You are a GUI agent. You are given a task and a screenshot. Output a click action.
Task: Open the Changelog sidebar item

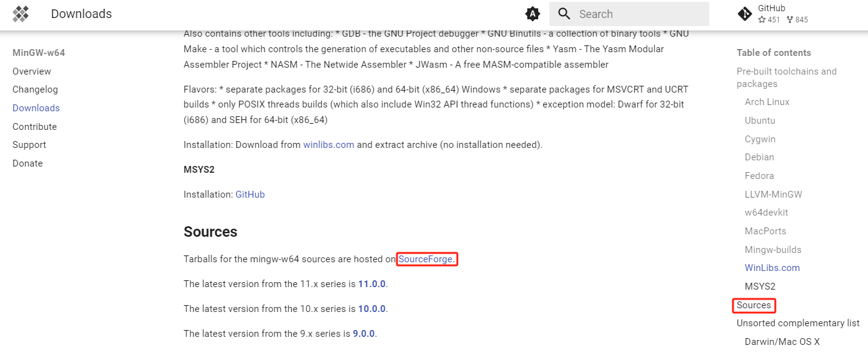coord(35,89)
